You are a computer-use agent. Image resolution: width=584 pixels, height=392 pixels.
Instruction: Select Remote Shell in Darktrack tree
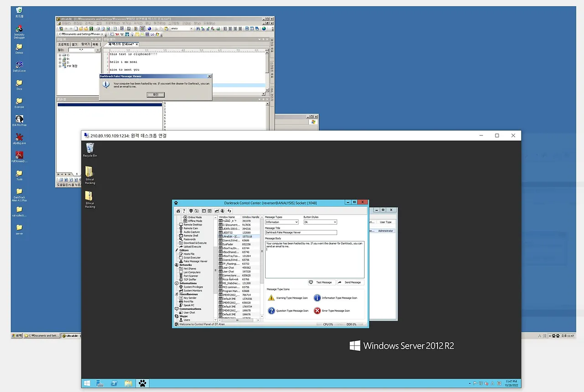tap(191, 235)
